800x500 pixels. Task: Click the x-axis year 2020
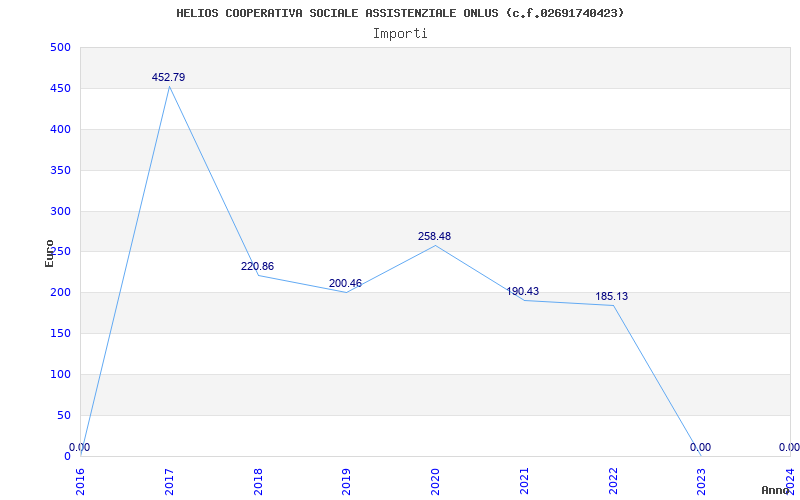click(435, 481)
